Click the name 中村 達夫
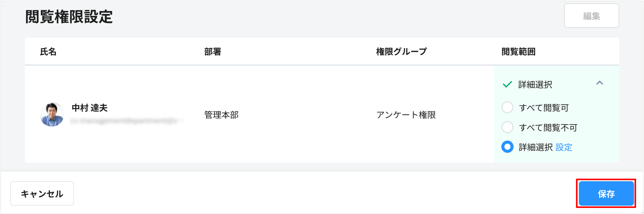 click(90, 108)
